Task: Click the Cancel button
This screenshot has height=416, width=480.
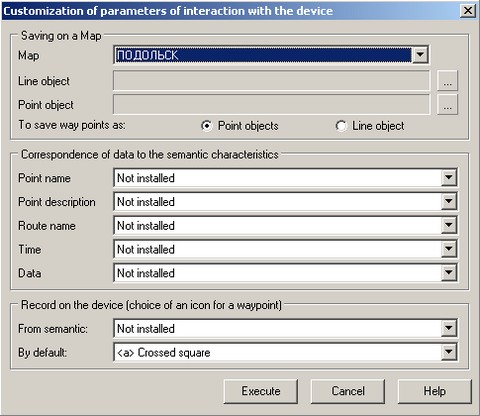Action: [348, 391]
